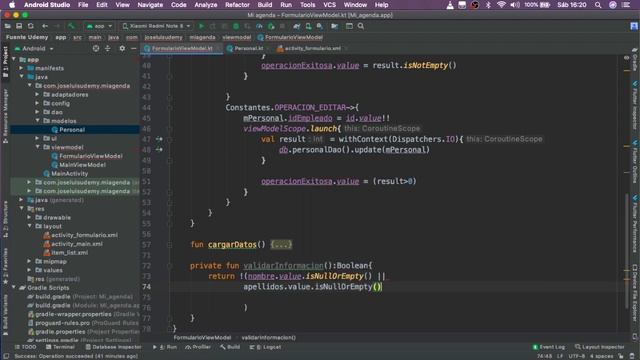The width and height of the screenshot is (640, 360).
Task: Click the Fuente Udemy breadcrumb
Action: 27,38
